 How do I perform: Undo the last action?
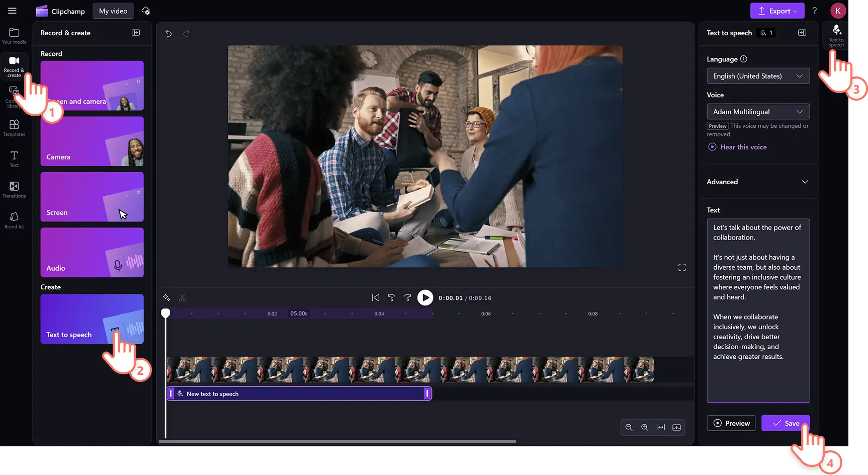[x=168, y=33]
